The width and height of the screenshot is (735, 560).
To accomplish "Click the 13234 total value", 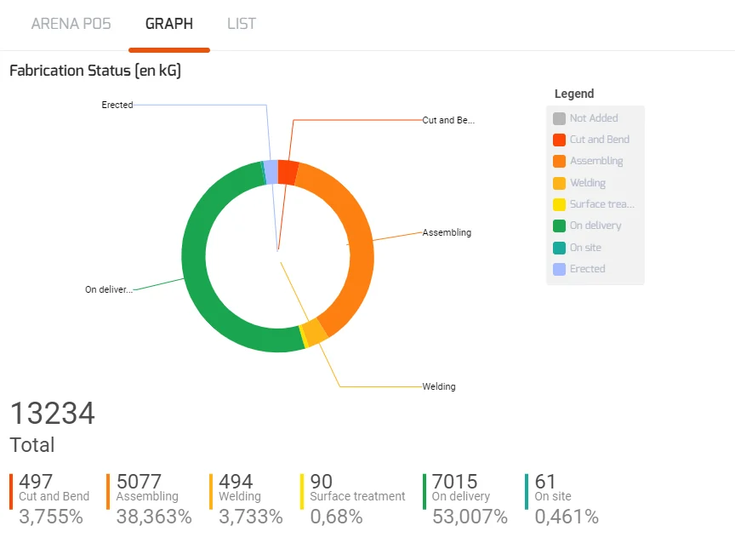I will click(53, 414).
